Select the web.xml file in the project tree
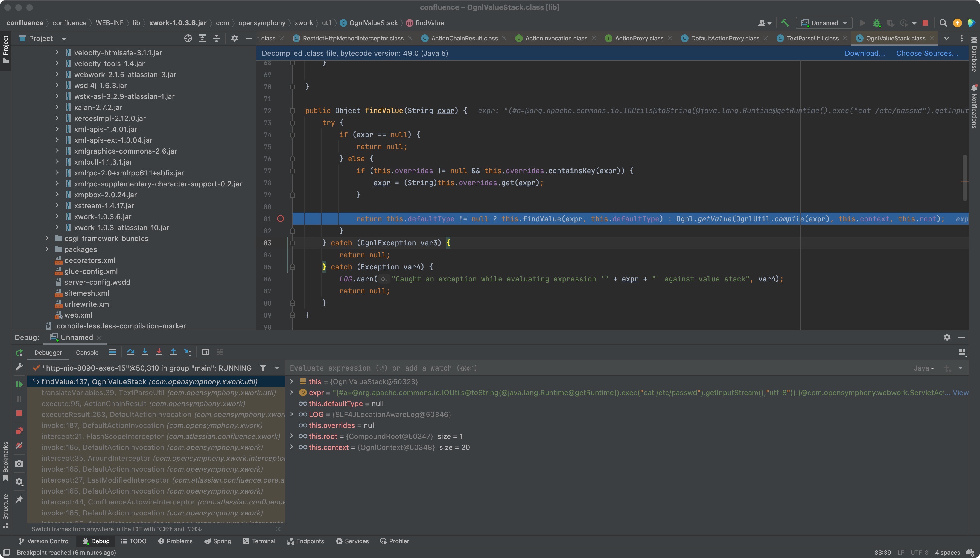 pos(78,315)
